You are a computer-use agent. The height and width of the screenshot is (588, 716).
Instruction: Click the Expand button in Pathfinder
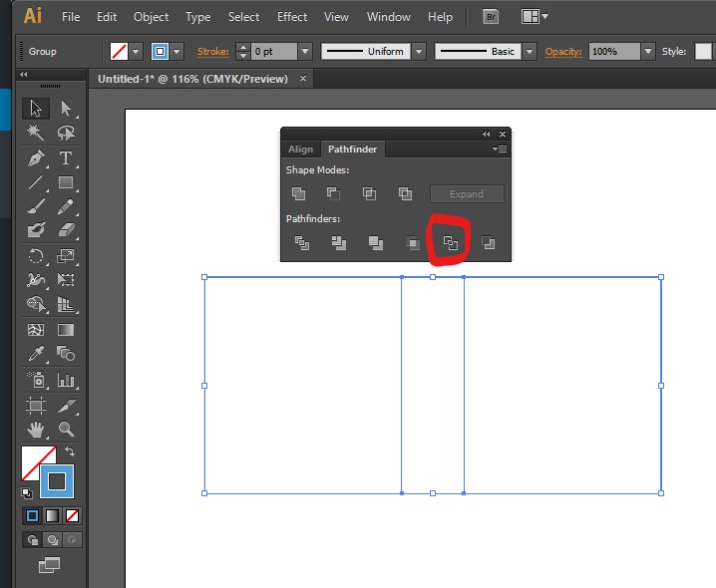pos(466,193)
